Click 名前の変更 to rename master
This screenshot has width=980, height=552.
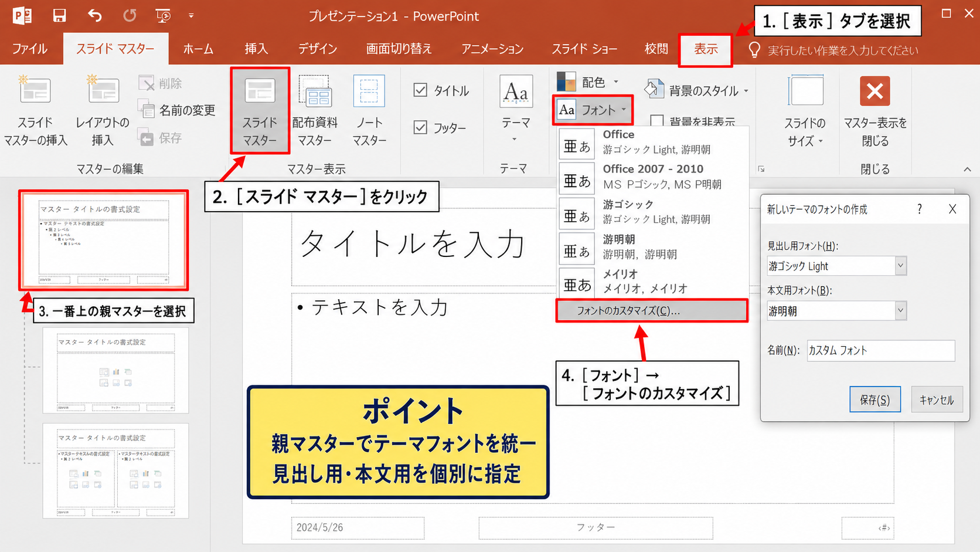click(177, 110)
